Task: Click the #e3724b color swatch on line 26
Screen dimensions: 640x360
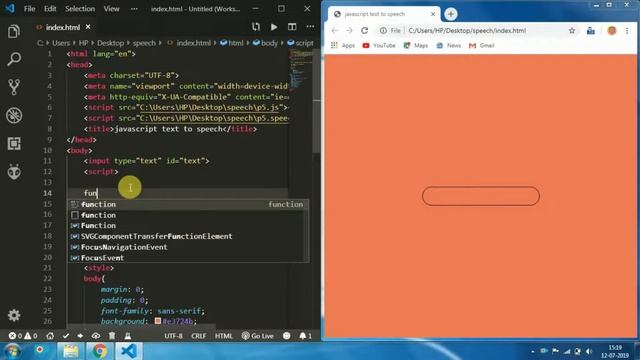Action: pos(158,321)
